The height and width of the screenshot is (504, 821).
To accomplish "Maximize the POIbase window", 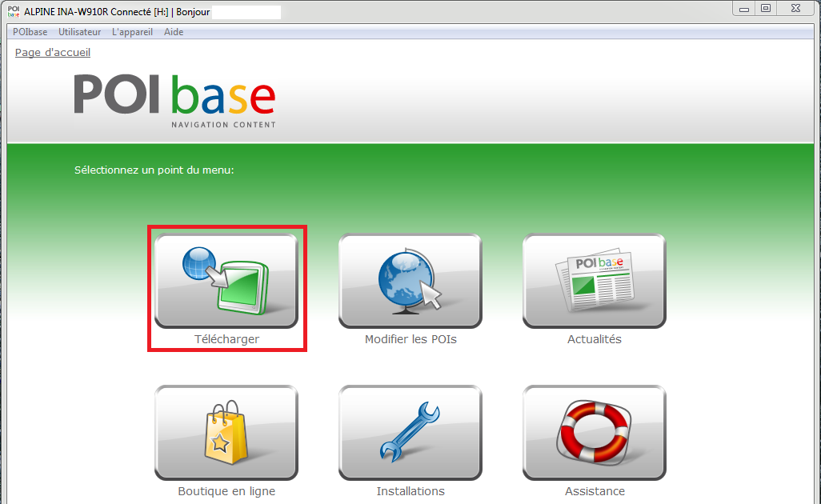I will coord(766,9).
